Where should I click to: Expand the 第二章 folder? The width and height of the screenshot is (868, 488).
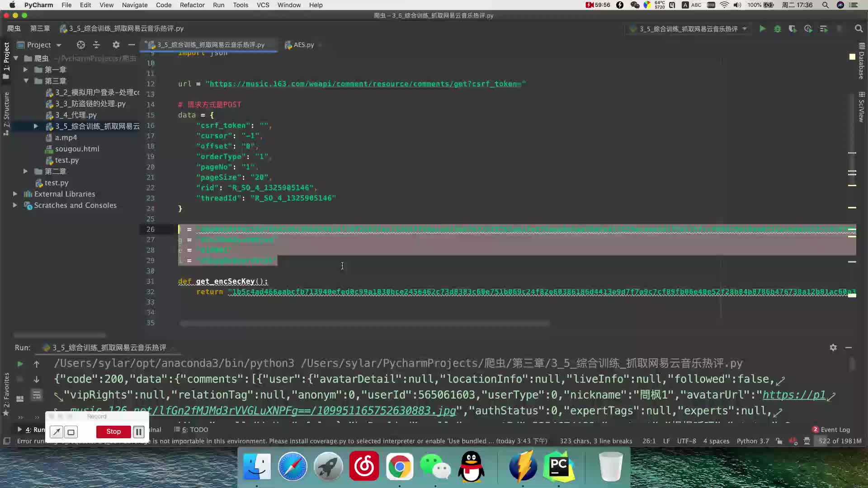pos(26,171)
